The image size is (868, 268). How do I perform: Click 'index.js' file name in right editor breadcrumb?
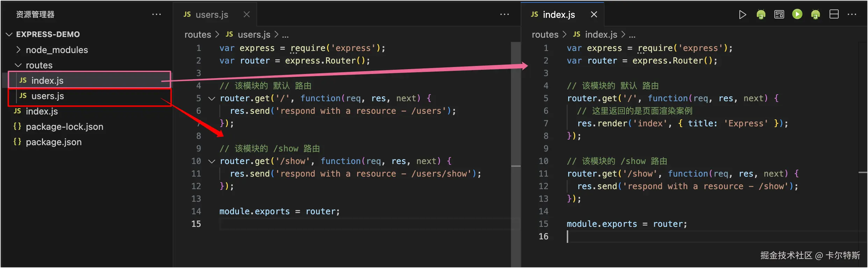(x=601, y=35)
